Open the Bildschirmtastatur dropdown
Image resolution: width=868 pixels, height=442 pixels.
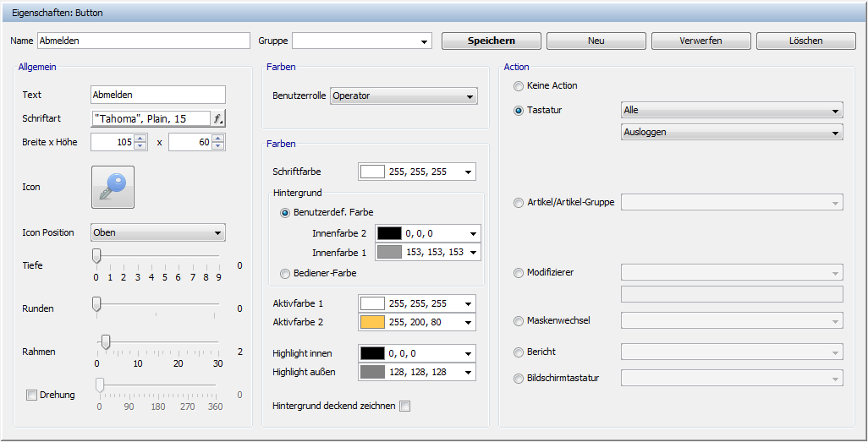(x=732, y=379)
